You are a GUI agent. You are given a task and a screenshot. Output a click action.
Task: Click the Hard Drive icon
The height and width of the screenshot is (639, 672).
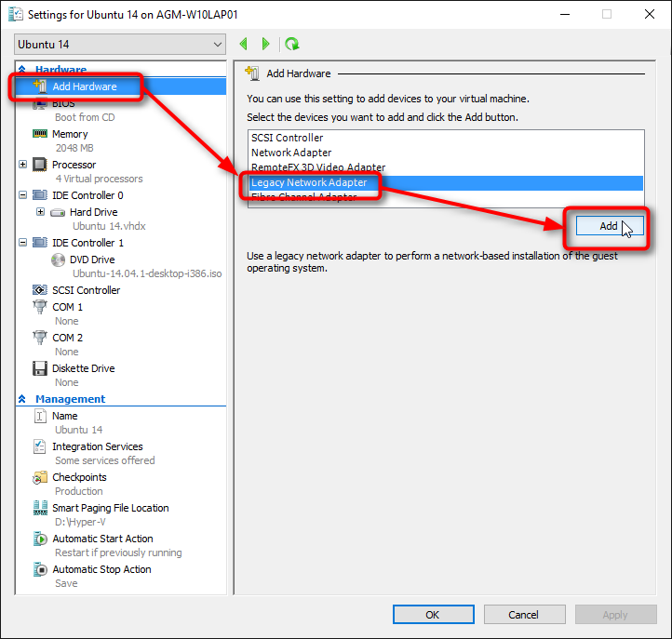tap(58, 212)
